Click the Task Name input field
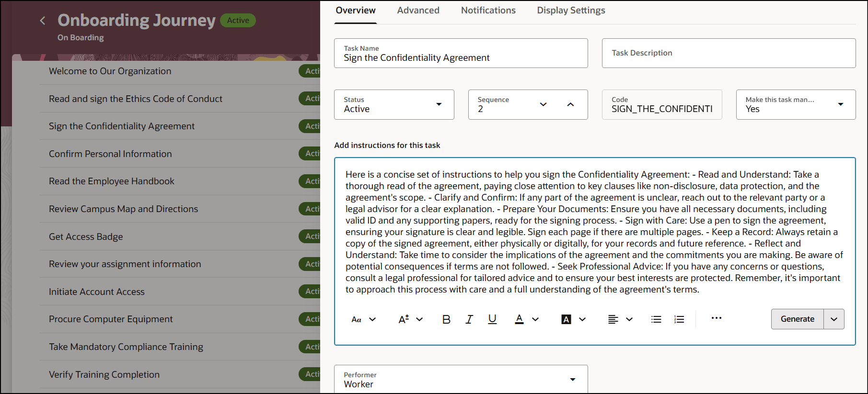 (461, 53)
